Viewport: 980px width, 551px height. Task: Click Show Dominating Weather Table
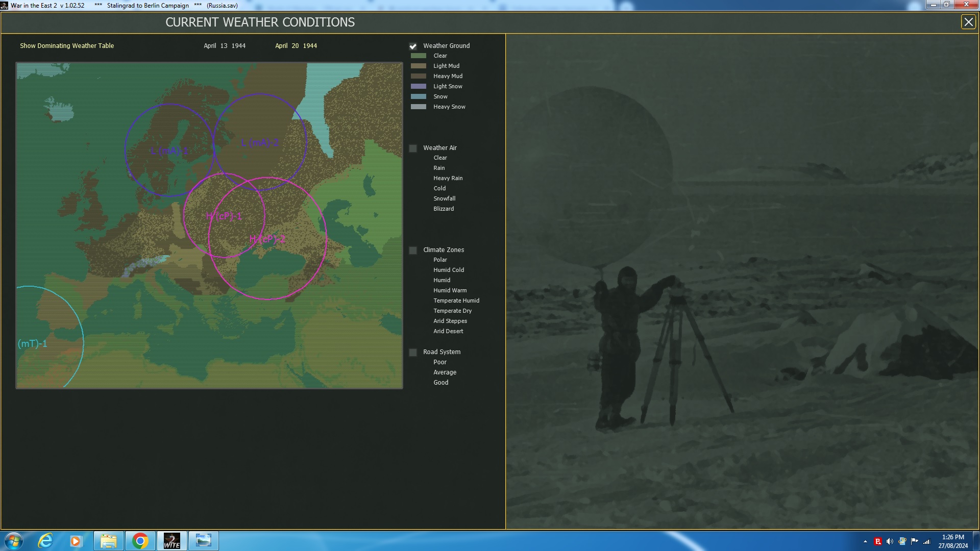coord(67,46)
